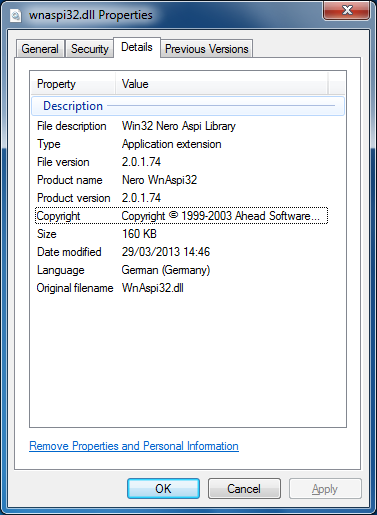Select the Type property row
This screenshot has height=515, width=377.
(x=182, y=144)
